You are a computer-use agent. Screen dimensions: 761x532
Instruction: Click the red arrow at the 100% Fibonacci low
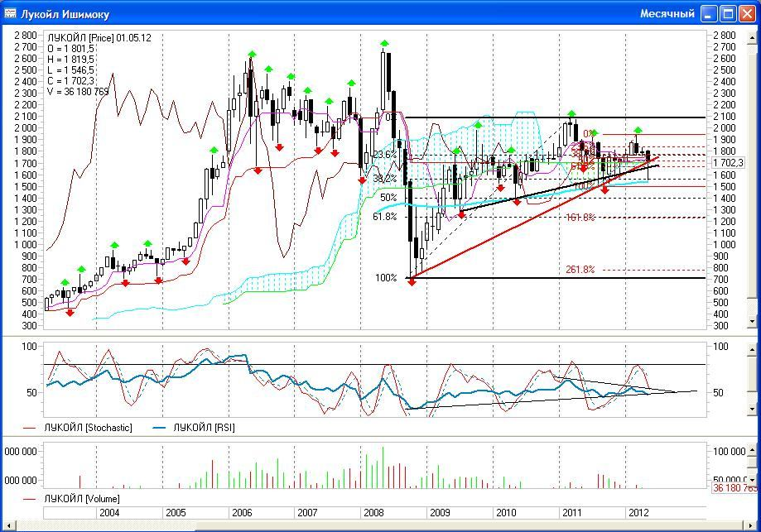tap(412, 283)
